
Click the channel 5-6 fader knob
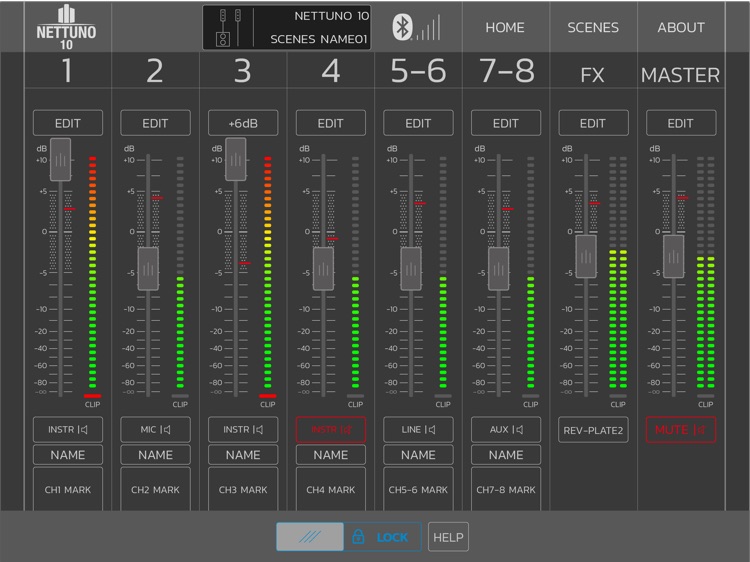point(411,268)
